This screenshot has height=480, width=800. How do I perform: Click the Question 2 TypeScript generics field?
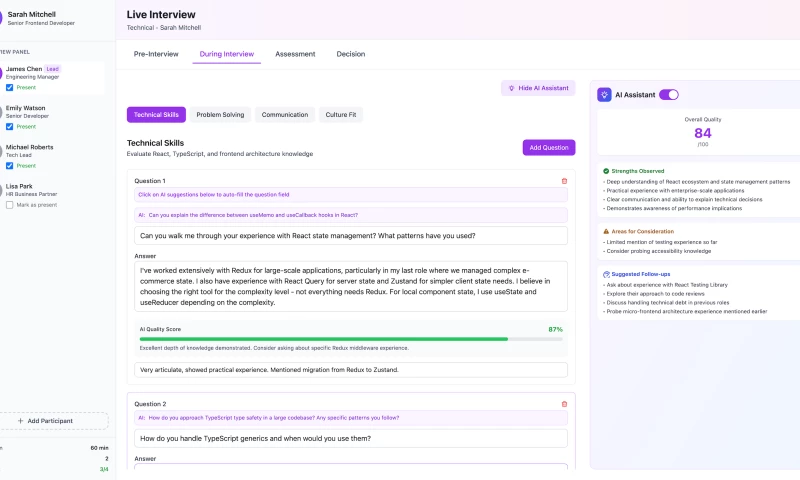(351, 438)
